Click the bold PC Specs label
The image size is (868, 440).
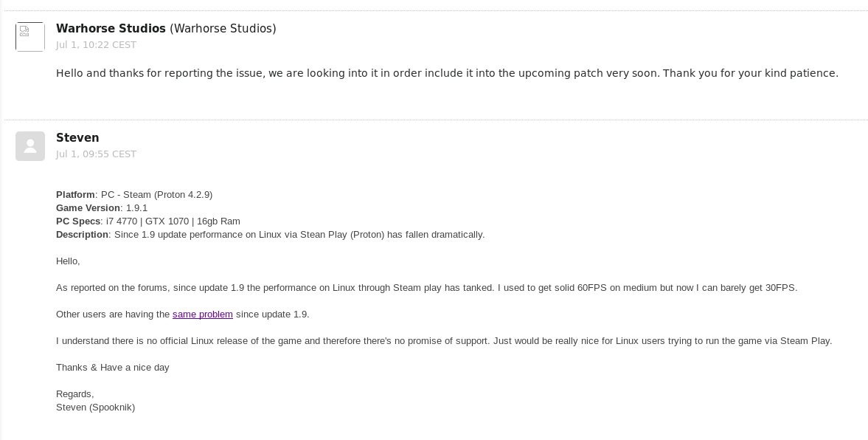pos(78,221)
